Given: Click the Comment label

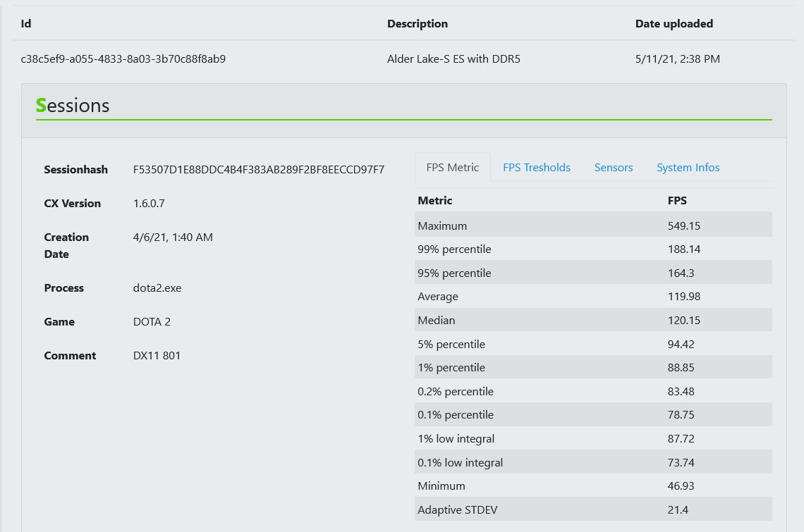Looking at the screenshot, I should pyautogui.click(x=70, y=356).
